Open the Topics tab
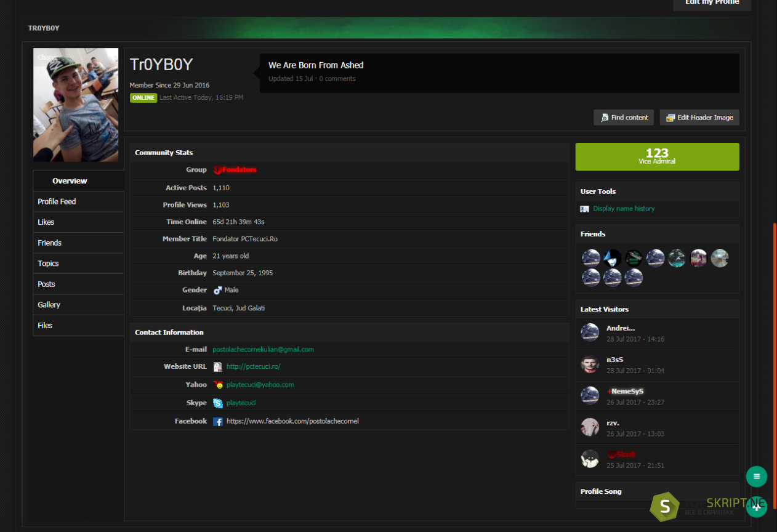The image size is (777, 532). click(x=78, y=264)
